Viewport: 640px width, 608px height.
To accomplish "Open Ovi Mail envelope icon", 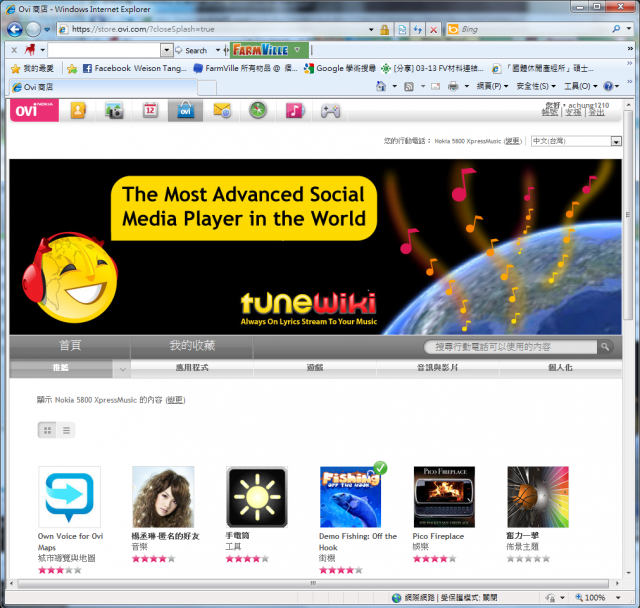I will click(x=222, y=110).
